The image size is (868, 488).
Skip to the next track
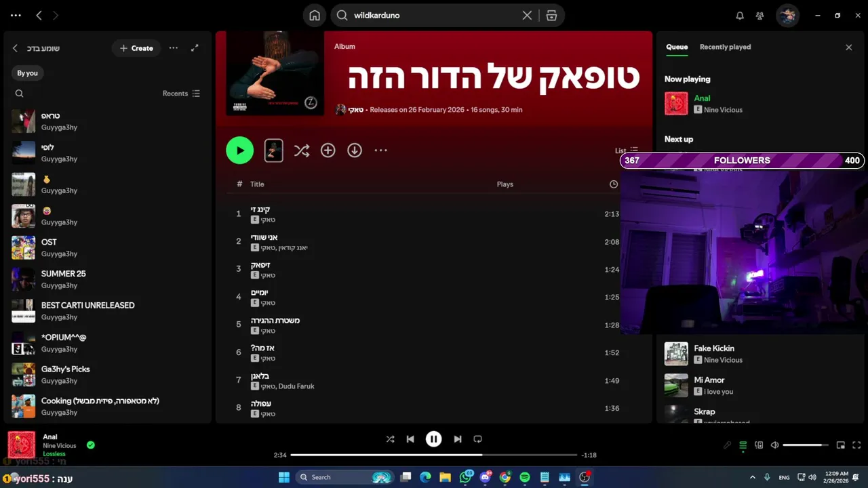click(458, 439)
